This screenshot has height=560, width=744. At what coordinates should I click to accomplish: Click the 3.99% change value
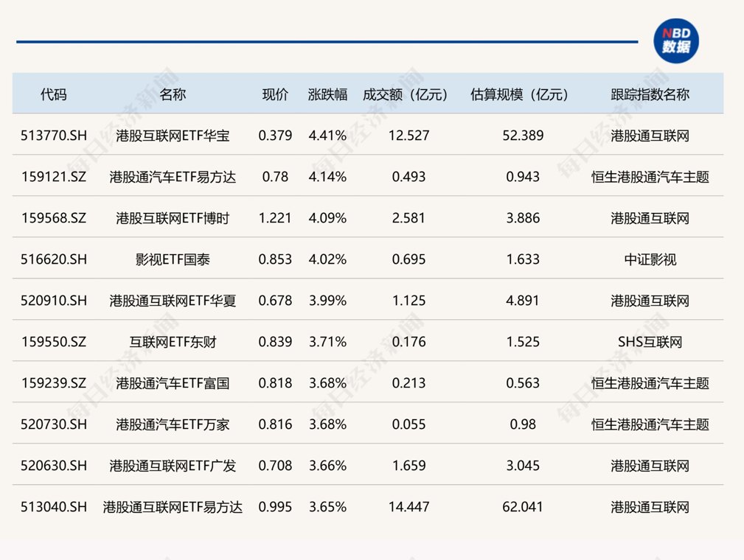[327, 301]
